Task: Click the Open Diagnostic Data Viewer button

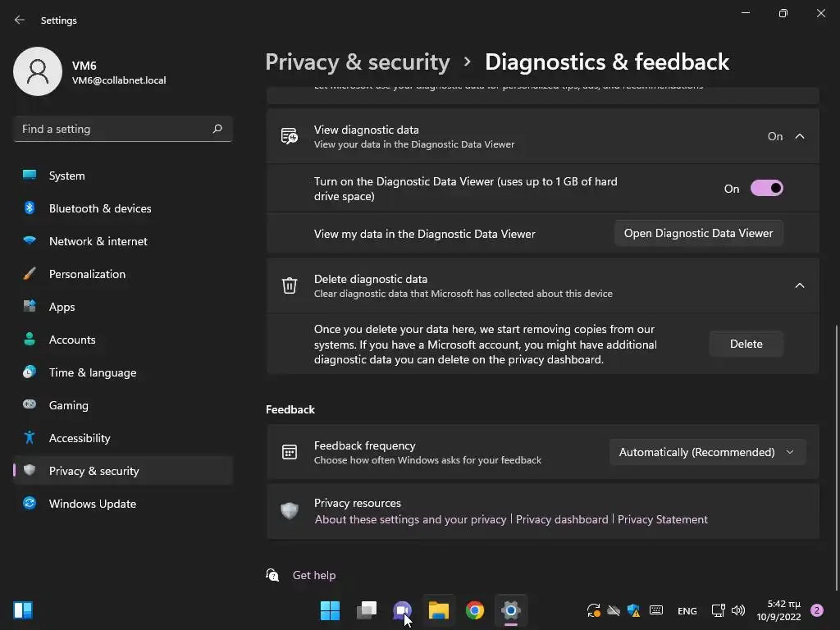Action: [x=699, y=233]
